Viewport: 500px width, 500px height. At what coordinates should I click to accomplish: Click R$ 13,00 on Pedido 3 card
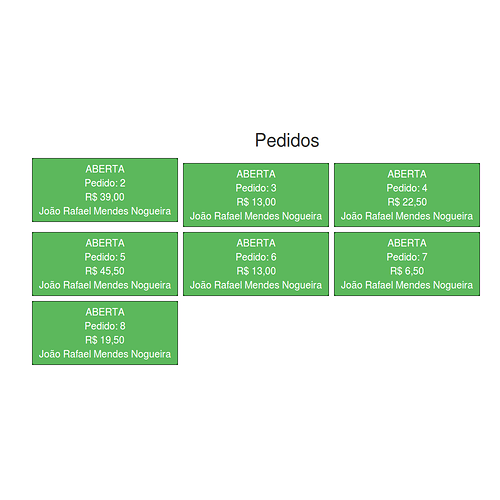[256, 202]
